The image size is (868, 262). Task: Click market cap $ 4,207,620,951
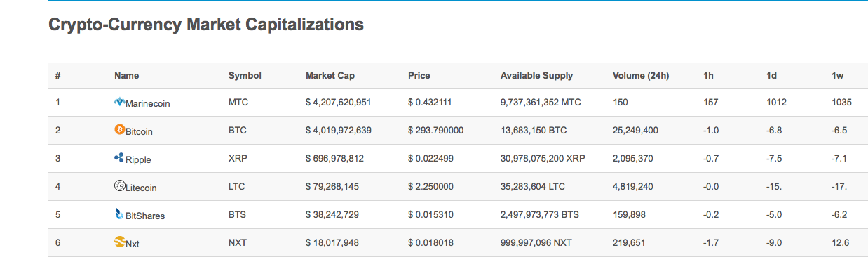click(338, 102)
